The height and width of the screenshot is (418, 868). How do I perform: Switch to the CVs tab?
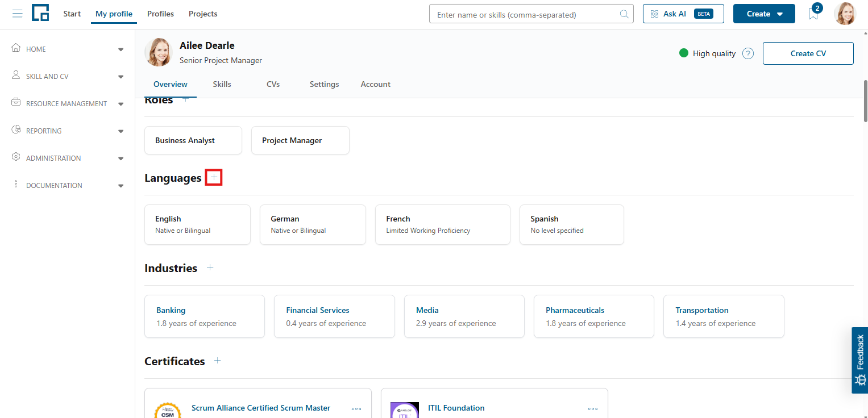[x=273, y=84]
